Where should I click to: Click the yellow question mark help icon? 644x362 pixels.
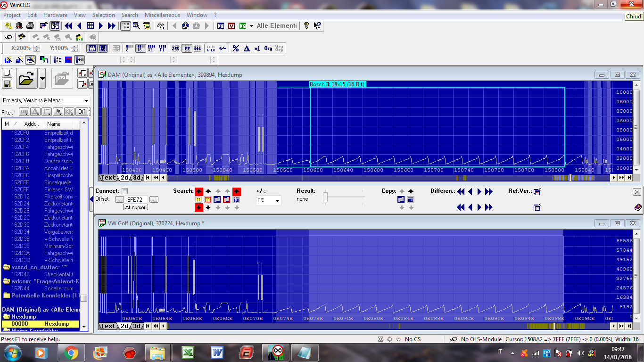tap(306, 25)
